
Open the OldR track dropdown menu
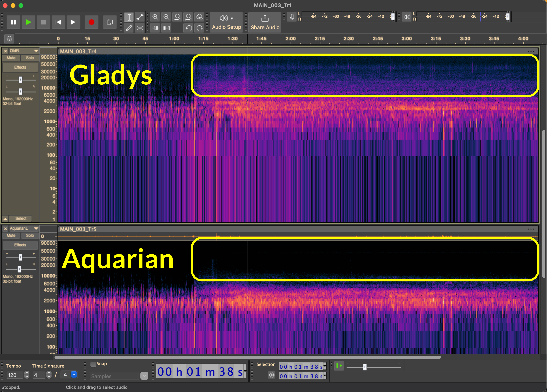[x=36, y=51]
